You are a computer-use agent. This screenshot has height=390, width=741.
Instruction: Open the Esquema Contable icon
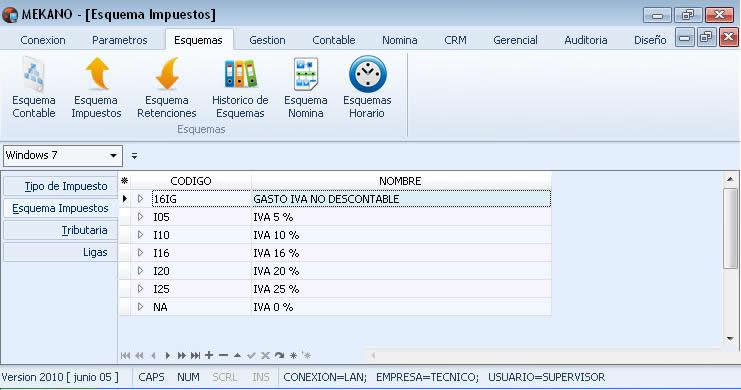[x=34, y=74]
